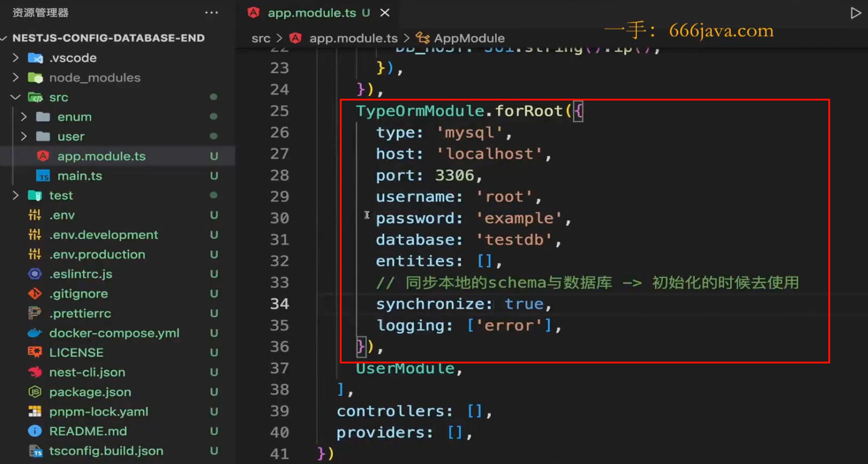This screenshot has height=464, width=868.
Task: Expand the user folder chevron
Action: (24, 136)
